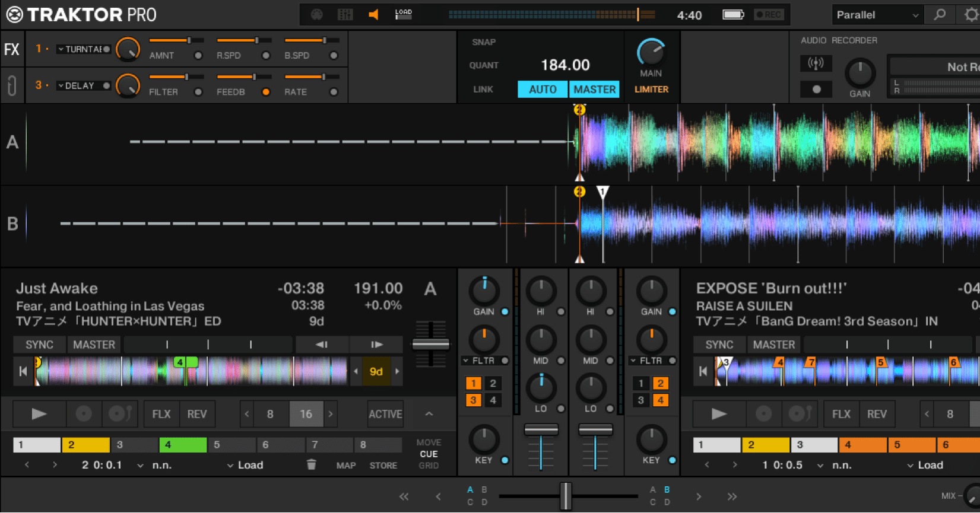
Task: Skip to track start on deck B
Action: 703,371
